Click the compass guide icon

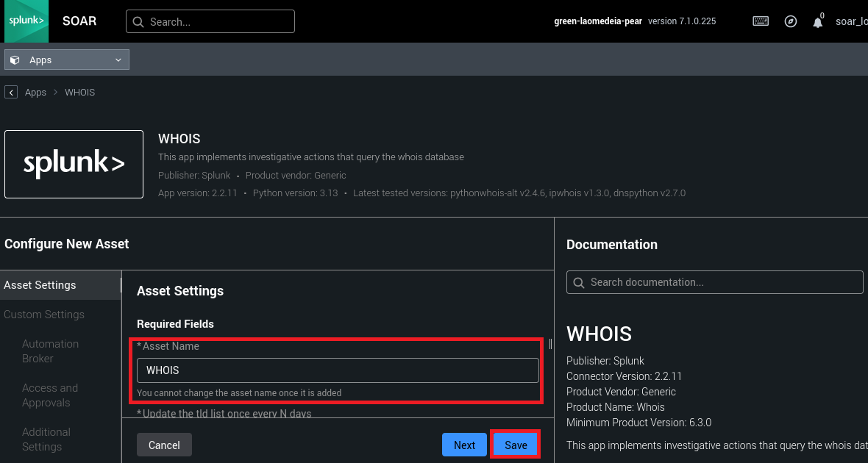[x=791, y=21]
